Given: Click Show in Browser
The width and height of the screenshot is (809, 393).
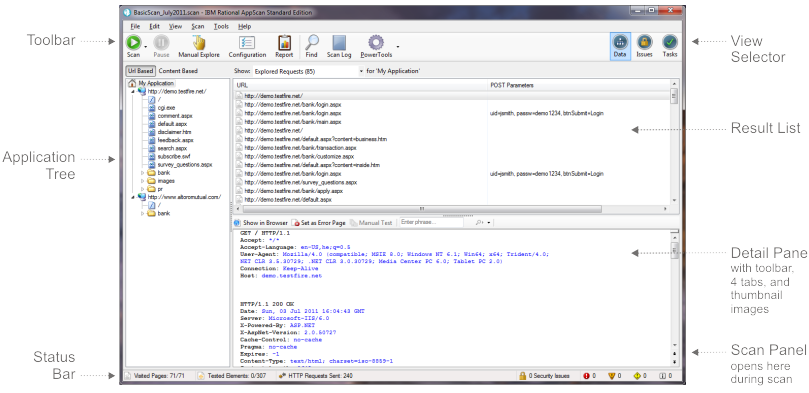Looking at the screenshot, I should pos(261,223).
